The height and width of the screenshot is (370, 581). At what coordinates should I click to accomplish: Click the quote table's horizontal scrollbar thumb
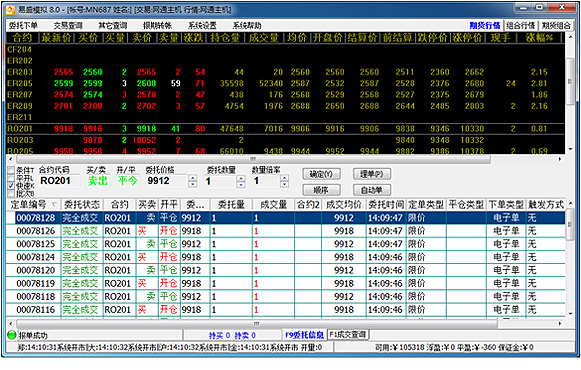(x=253, y=159)
